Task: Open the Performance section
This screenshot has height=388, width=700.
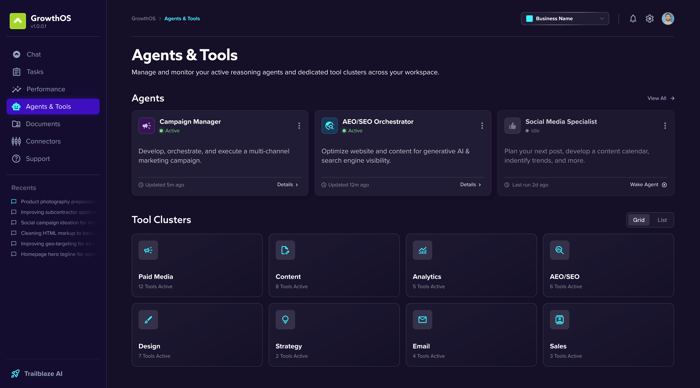Action: [x=53, y=89]
